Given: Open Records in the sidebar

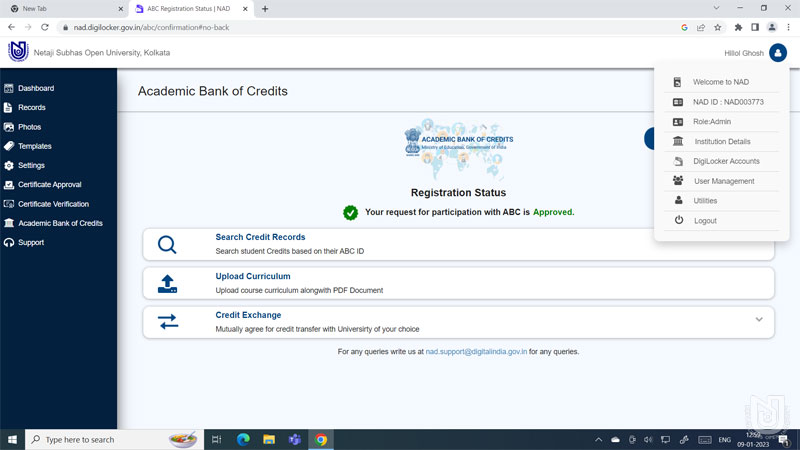Looking at the screenshot, I should 32,108.
